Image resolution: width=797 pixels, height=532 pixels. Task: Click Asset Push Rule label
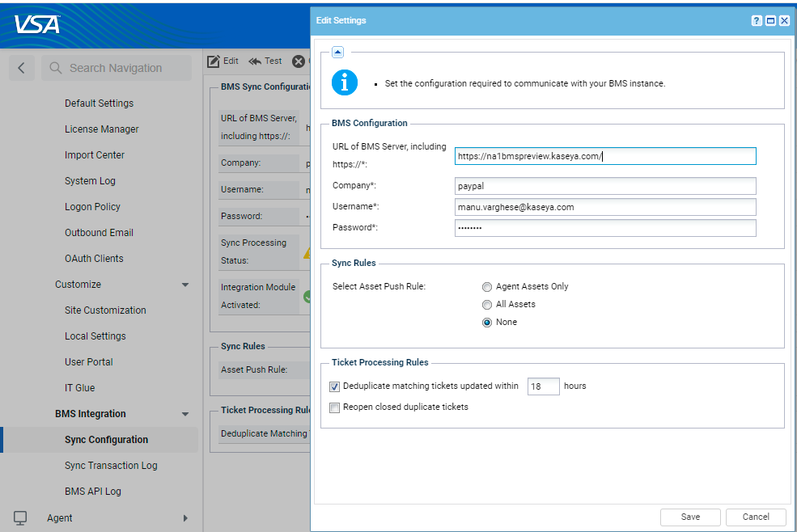[254, 370]
